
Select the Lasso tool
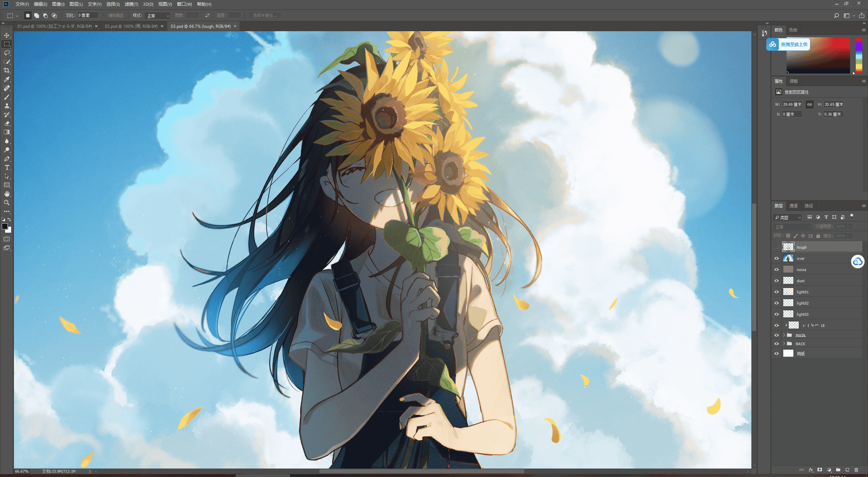click(x=7, y=53)
